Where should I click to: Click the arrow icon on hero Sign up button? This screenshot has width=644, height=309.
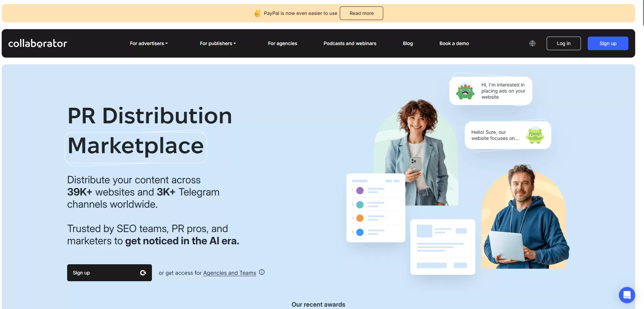click(143, 273)
